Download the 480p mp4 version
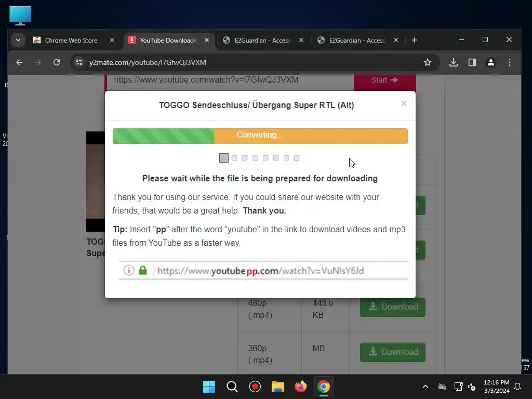Screen dimensions: 532x399 pyautogui.click(x=393, y=307)
